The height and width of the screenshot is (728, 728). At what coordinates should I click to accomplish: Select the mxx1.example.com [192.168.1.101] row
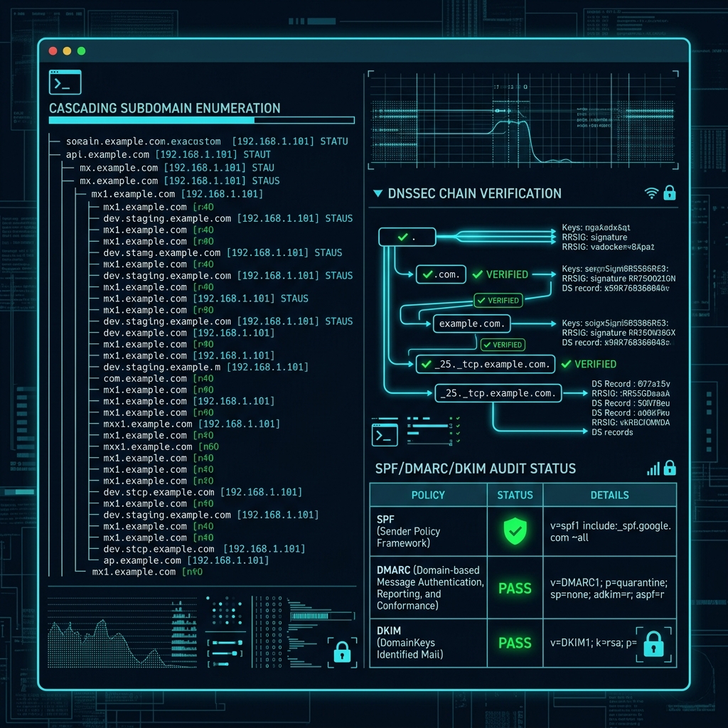tap(191, 424)
